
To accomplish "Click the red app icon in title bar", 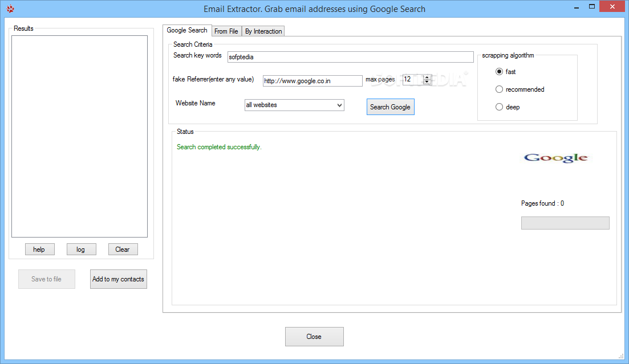I will pyautogui.click(x=10, y=9).
